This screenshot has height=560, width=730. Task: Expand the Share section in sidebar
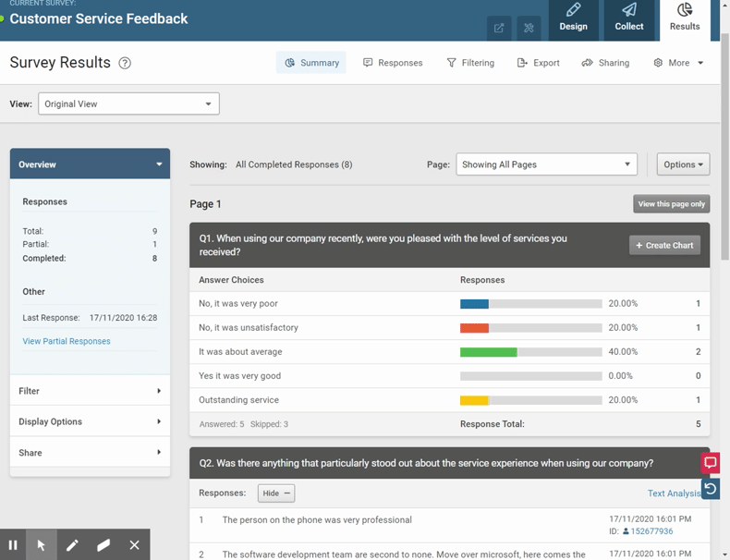[x=90, y=452]
